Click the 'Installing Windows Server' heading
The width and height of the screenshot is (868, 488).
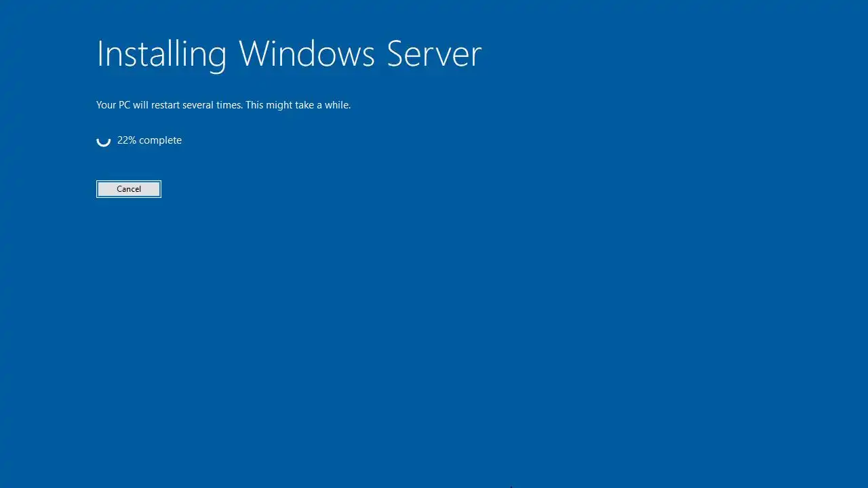pyautogui.click(x=289, y=54)
